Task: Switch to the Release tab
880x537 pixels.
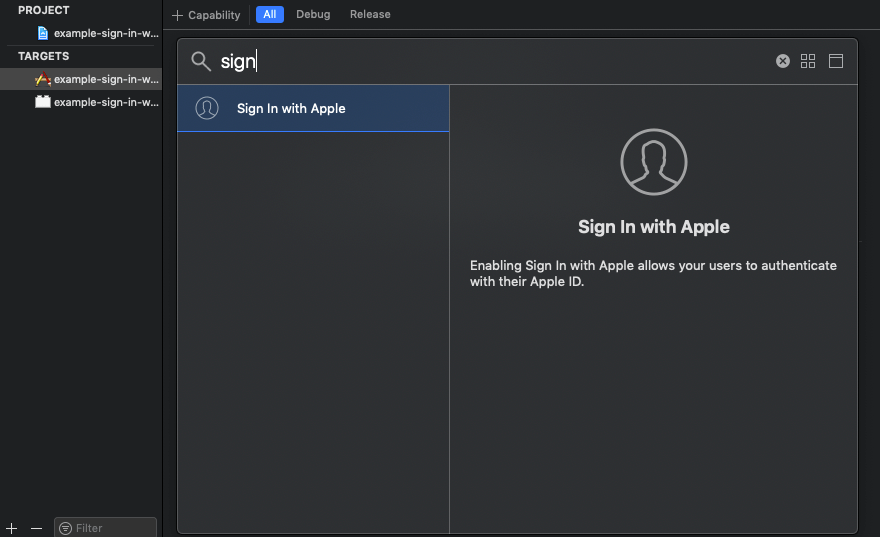Action: click(370, 15)
